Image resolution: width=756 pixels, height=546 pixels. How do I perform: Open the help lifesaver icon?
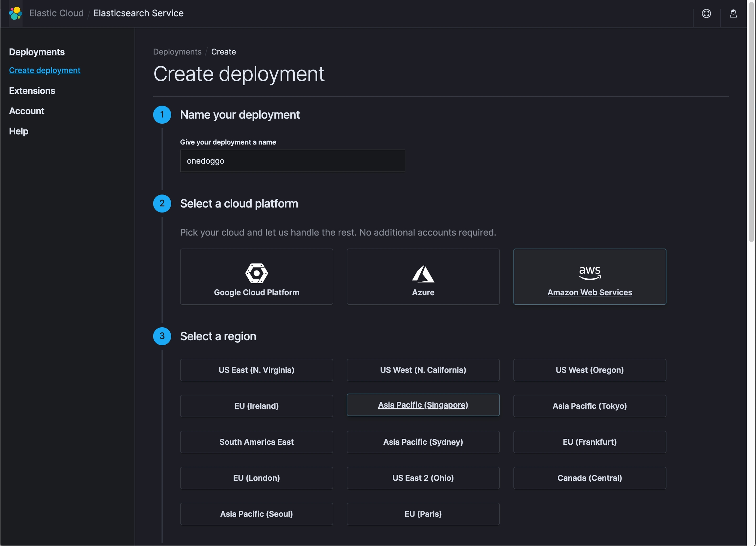pos(706,13)
